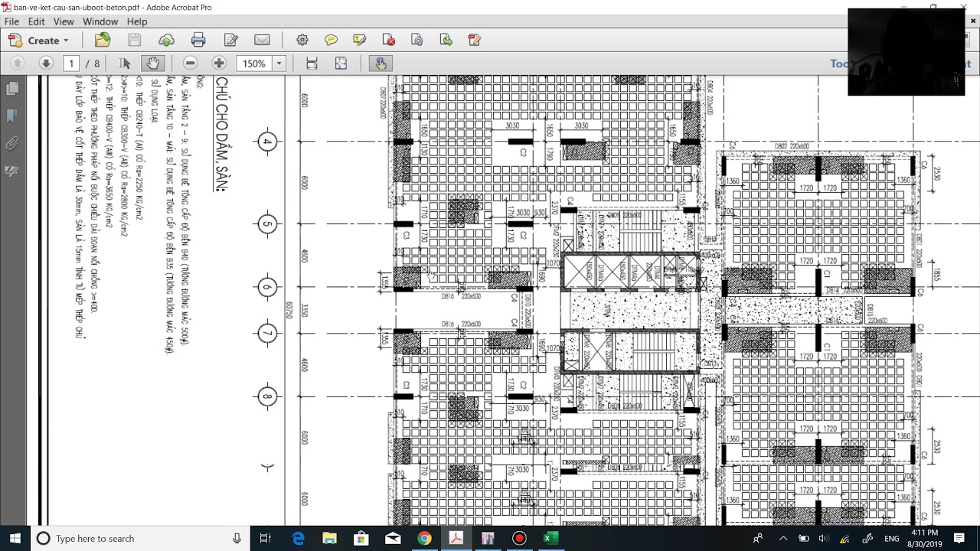Open the zoom level dropdown arrow
This screenshot has width=980, height=551.
(x=279, y=64)
